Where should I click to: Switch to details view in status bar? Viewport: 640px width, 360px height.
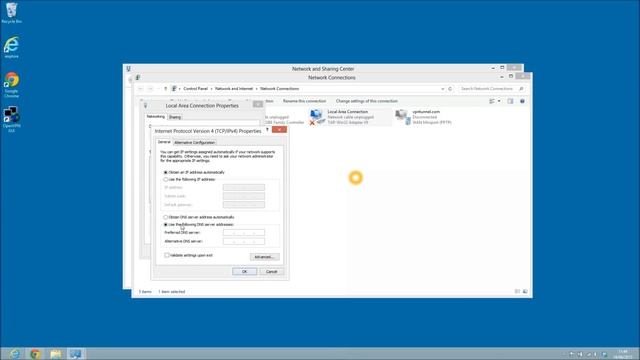pyautogui.click(x=517, y=291)
